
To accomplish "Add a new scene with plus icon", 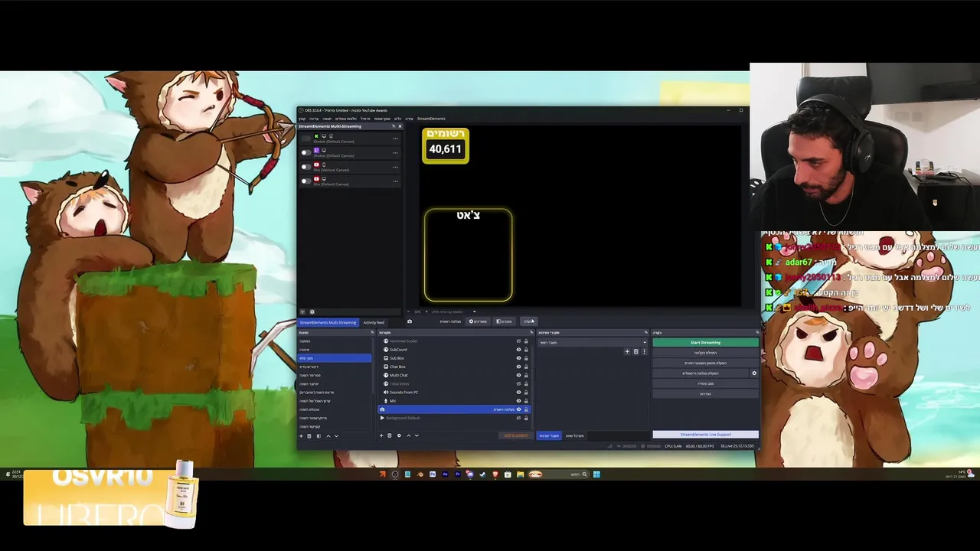I will pos(301,436).
